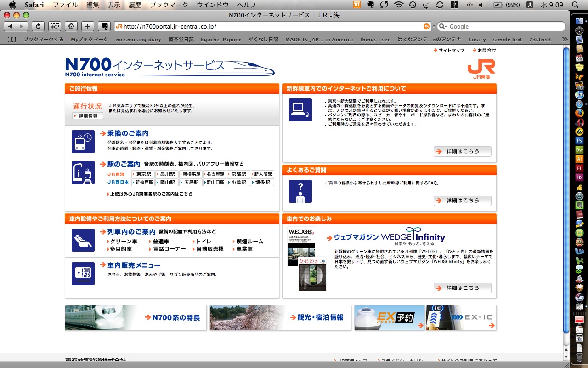This screenshot has height=368, width=588.
Task: Select the 東京駅 station button
Action: click(x=143, y=174)
